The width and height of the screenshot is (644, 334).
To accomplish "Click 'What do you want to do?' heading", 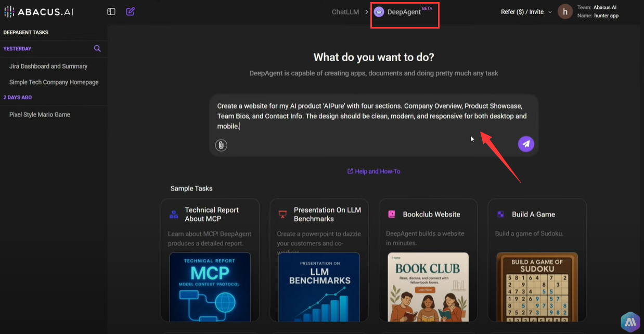I will (x=373, y=57).
